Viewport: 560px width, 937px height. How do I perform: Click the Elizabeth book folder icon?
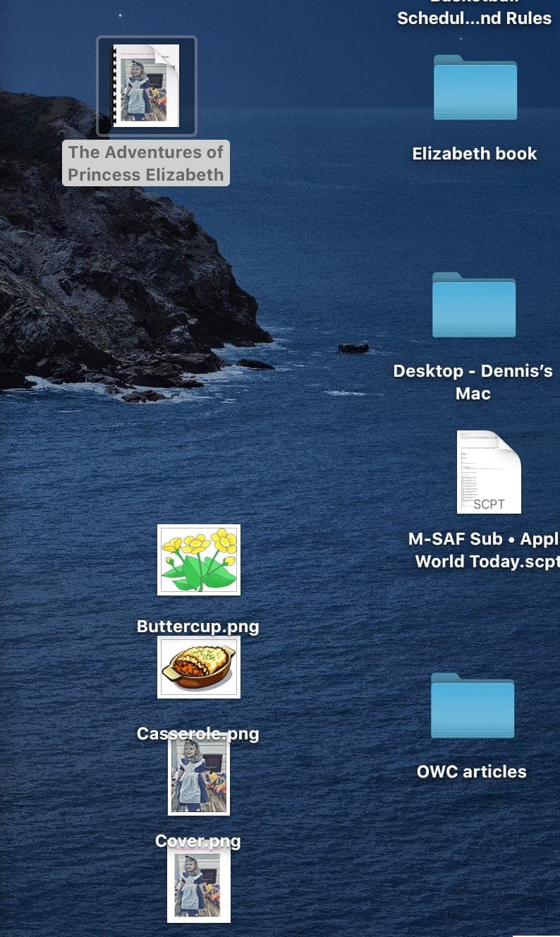coord(475,87)
